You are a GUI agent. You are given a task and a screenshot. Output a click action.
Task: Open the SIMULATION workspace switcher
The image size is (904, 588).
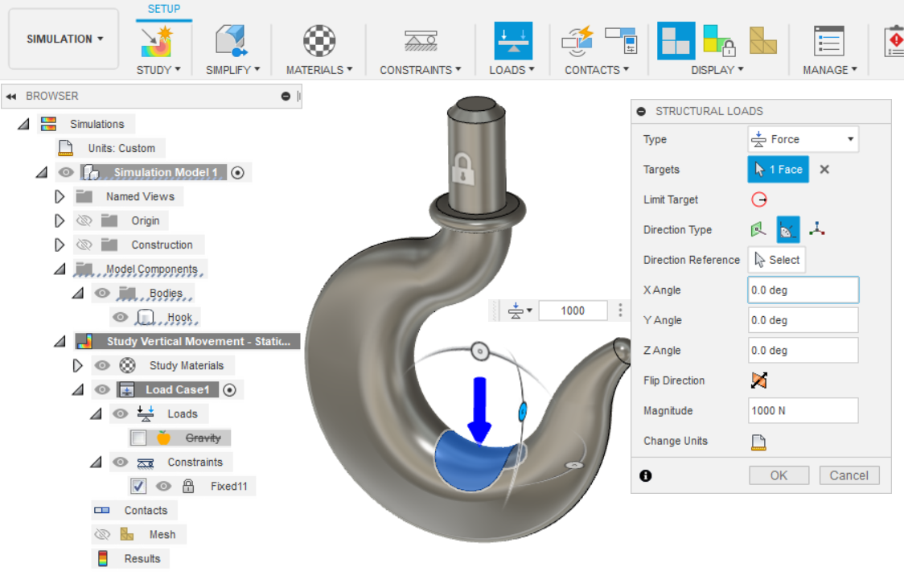(x=63, y=38)
